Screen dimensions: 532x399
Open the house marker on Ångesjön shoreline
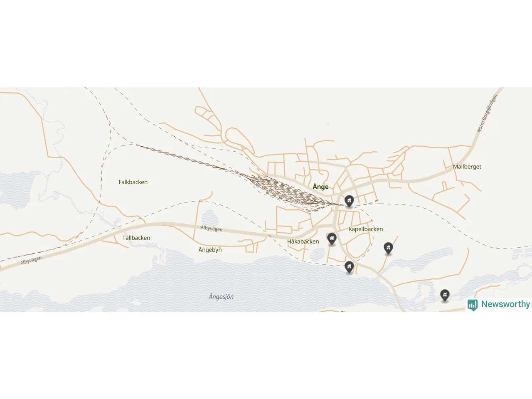click(x=349, y=267)
